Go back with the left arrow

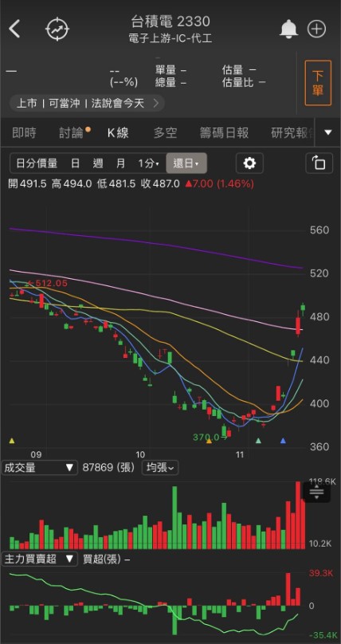point(15,29)
